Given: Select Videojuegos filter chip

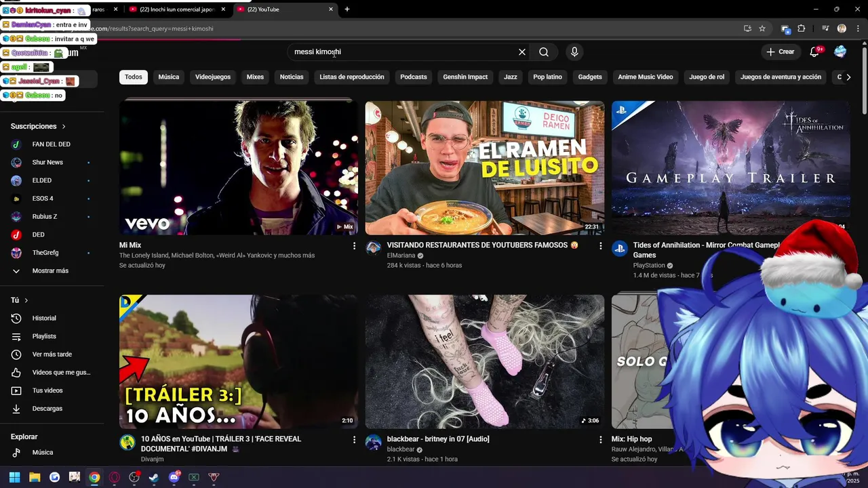Looking at the screenshot, I should coord(213,77).
